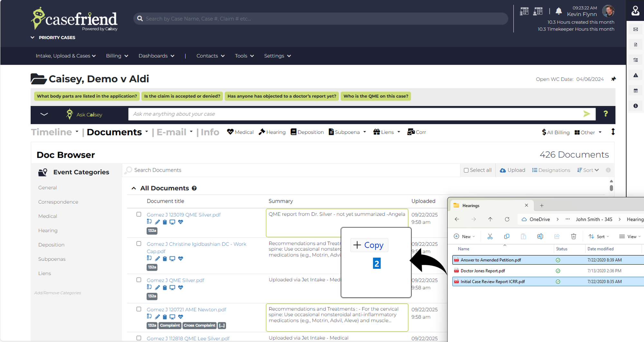Click the trash delete icon in file explorer

click(573, 237)
